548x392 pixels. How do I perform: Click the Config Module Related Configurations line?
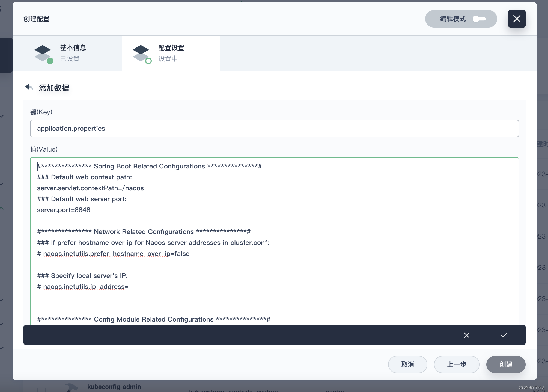tap(154, 319)
